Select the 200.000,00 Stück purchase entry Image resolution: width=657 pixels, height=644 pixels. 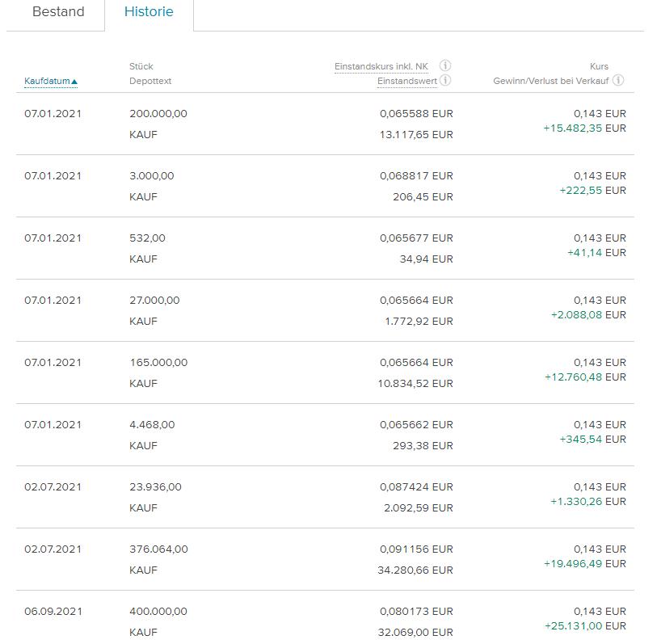click(x=158, y=114)
